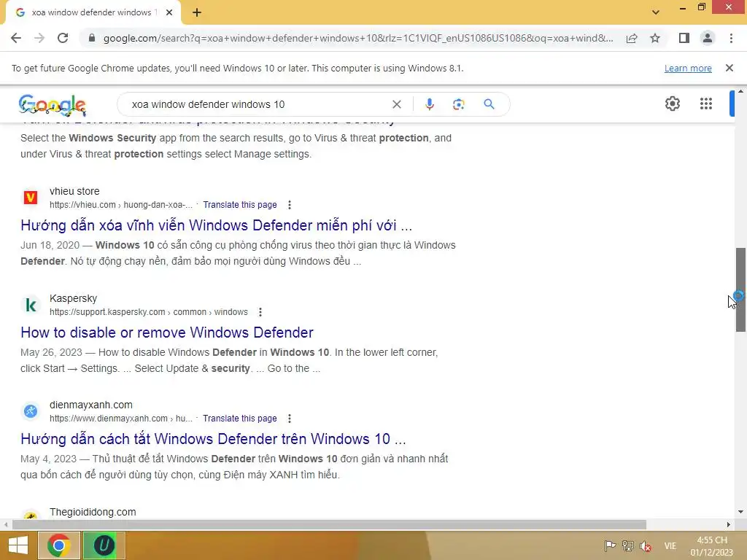Click the Learn more link
This screenshot has width=747, height=560.
(688, 68)
